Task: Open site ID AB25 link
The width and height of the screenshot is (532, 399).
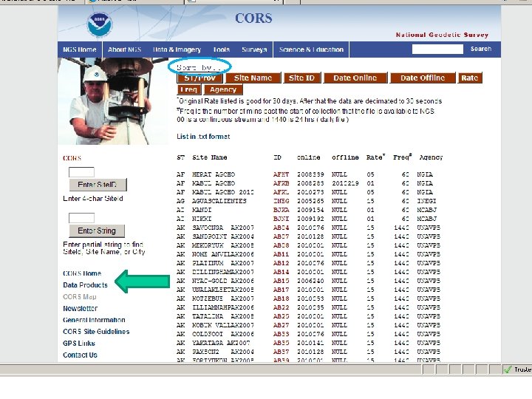Action: click(281, 316)
